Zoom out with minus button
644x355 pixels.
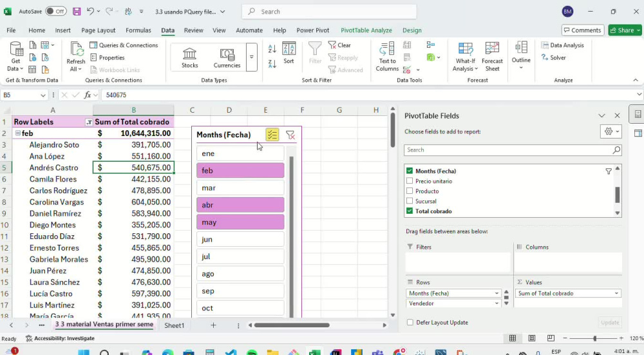point(565,338)
